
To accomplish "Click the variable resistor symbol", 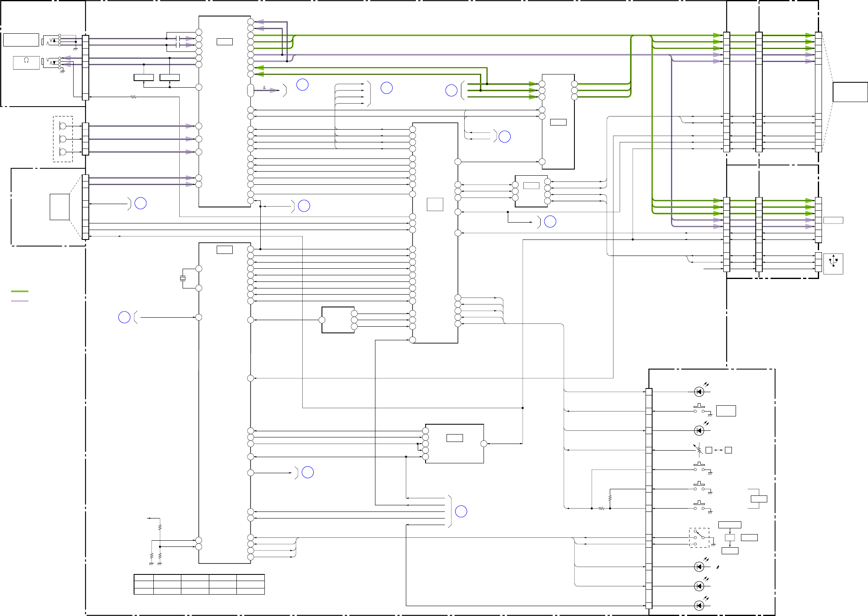I will click(x=698, y=450).
